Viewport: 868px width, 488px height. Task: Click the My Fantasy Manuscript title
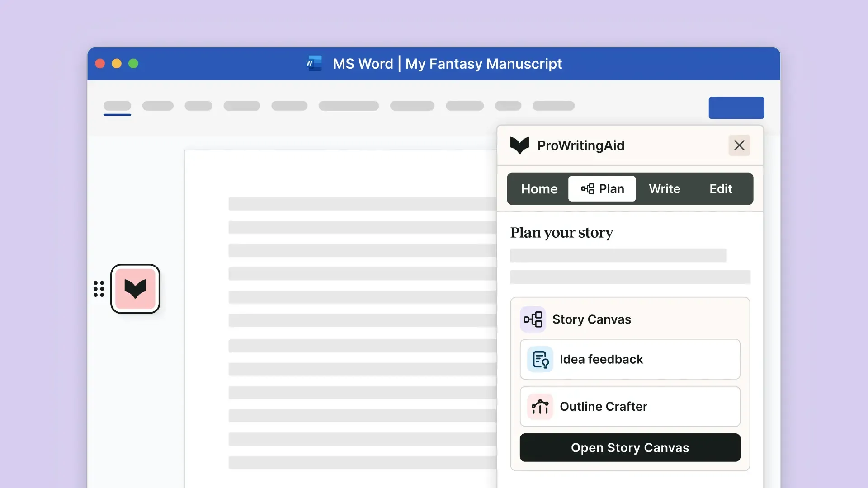click(483, 64)
